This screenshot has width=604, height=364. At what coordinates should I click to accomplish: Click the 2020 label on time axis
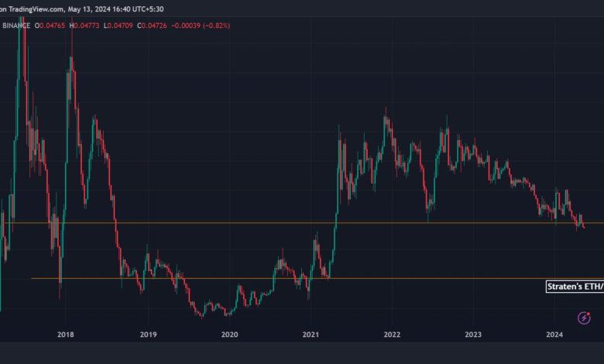229,335
